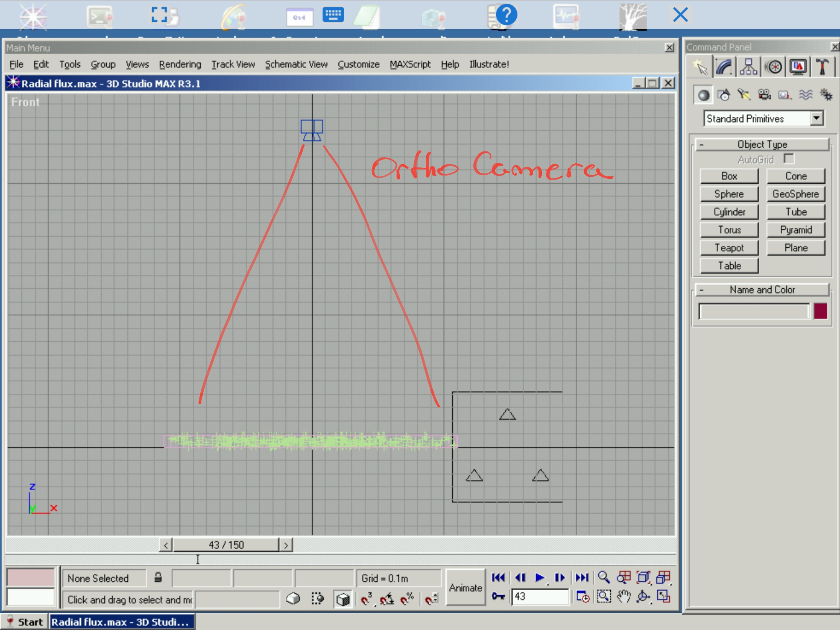Viewport: 840px width, 630px height.
Task: Click the Zoom magnifier tool
Action: (x=603, y=577)
